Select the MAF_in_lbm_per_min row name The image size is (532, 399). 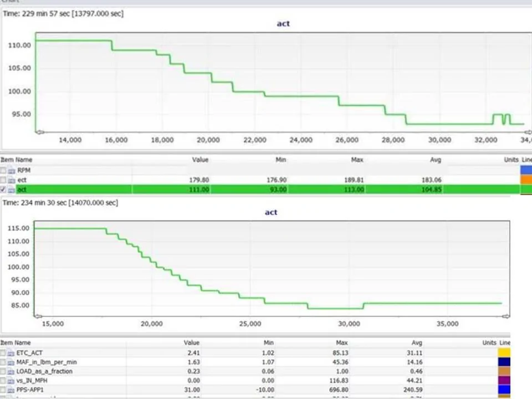(x=47, y=362)
